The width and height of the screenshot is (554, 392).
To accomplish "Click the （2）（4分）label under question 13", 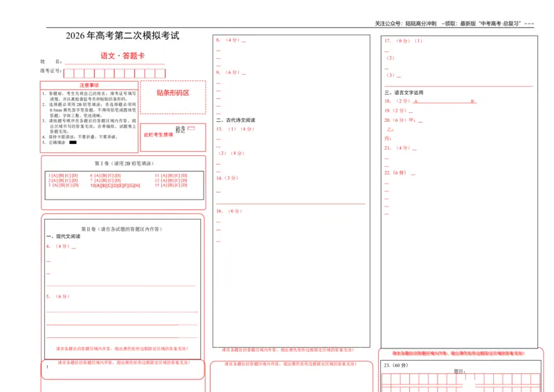I will [x=231, y=153].
